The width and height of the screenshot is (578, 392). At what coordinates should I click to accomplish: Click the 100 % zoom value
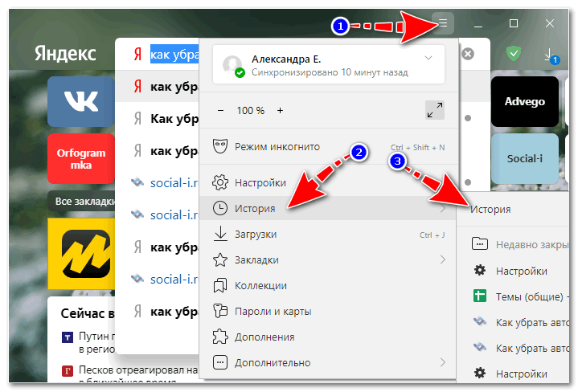251,111
